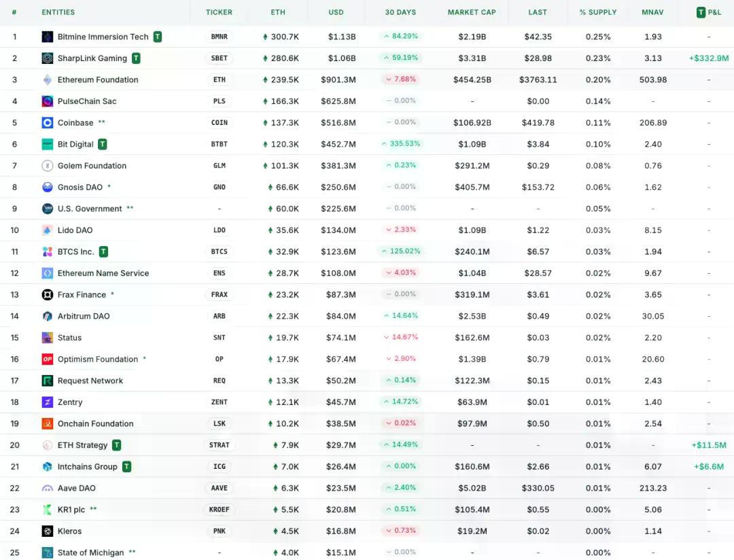Screen dimensions: 734x560
Task: Open the SharpLink Gaming entity link
Action: [x=92, y=58]
